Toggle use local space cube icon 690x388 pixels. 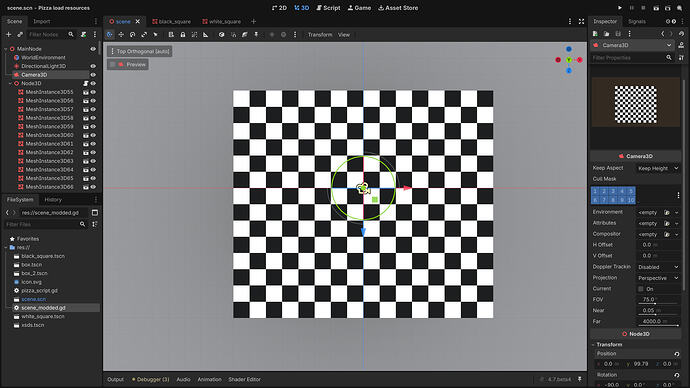click(221, 34)
